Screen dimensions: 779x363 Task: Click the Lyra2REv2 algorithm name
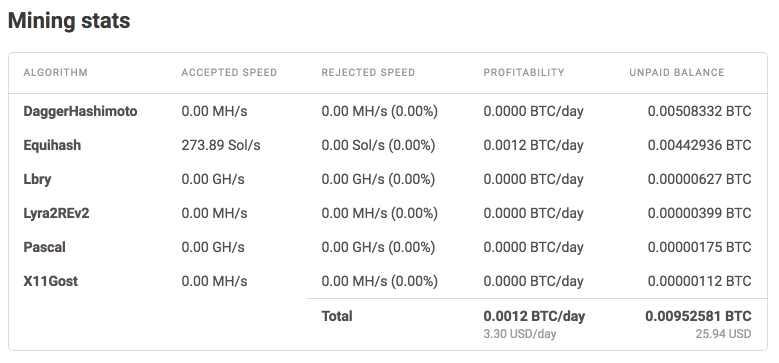(56, 213)
